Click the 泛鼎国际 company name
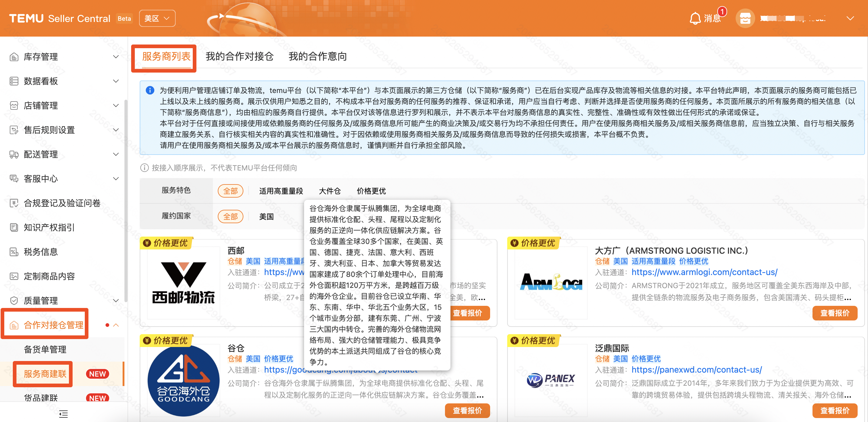868x422 pixels. click(612, 348)
